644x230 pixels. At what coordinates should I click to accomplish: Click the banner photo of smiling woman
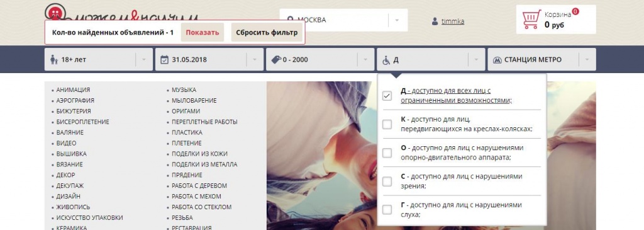pyautogui.click(x=321, y=155)
